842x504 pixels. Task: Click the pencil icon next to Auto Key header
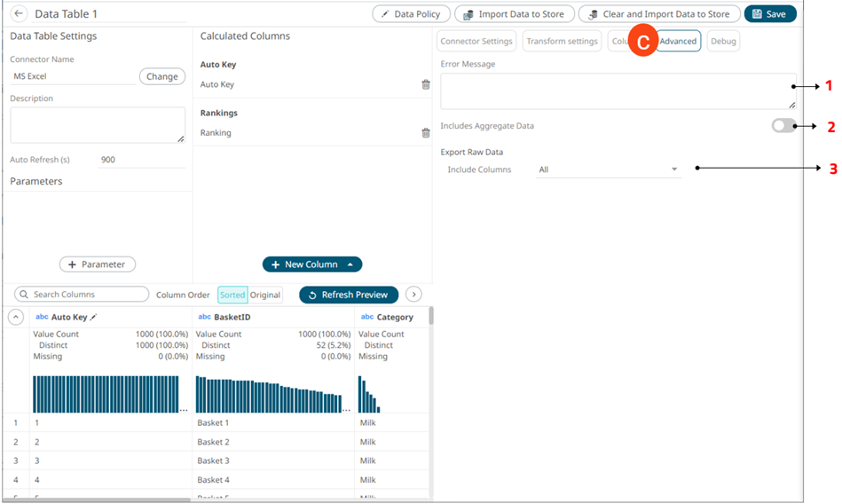(x=94, y=317)
